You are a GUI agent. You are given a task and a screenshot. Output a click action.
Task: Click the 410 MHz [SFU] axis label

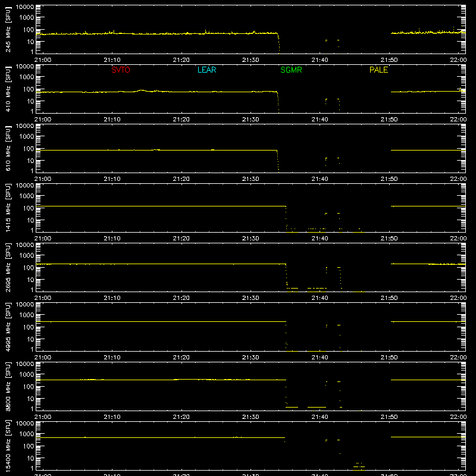click(8, 89)
